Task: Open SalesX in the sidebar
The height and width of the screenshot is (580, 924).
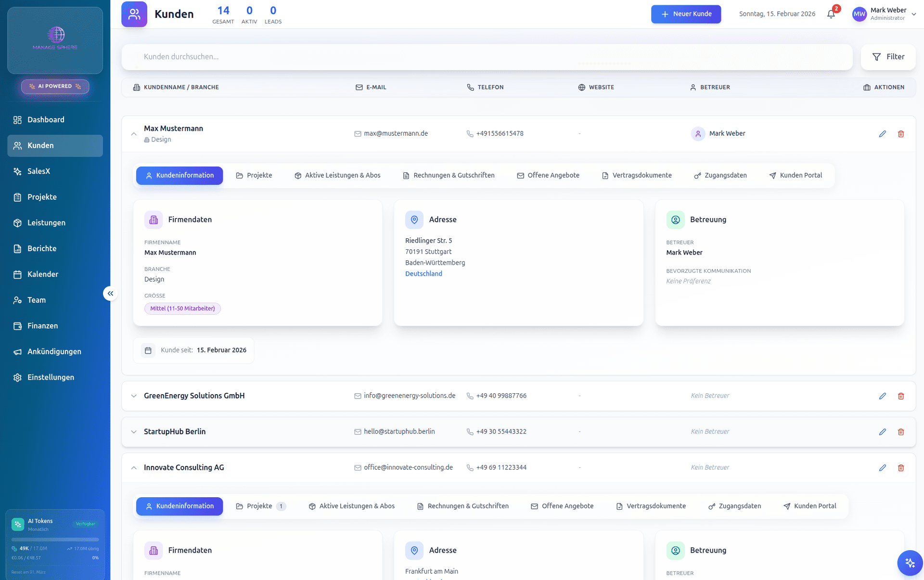Action: point(38,171)
